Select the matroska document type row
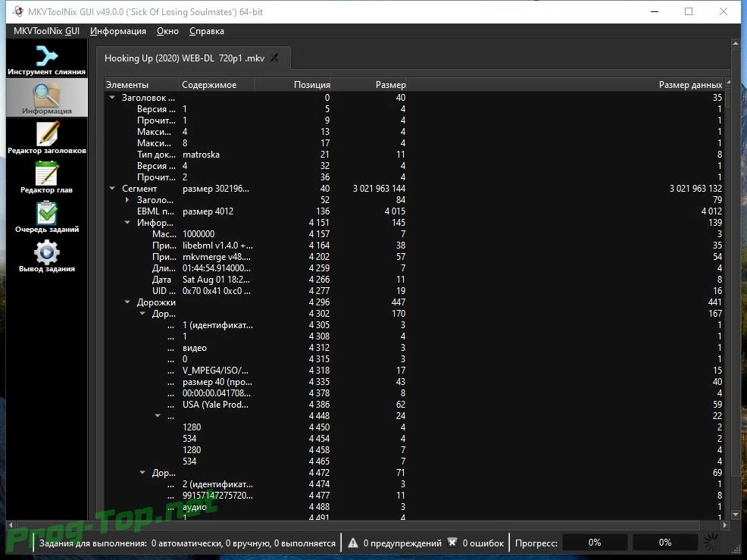Viewport: 747px width, 560px height. (414, 155)
